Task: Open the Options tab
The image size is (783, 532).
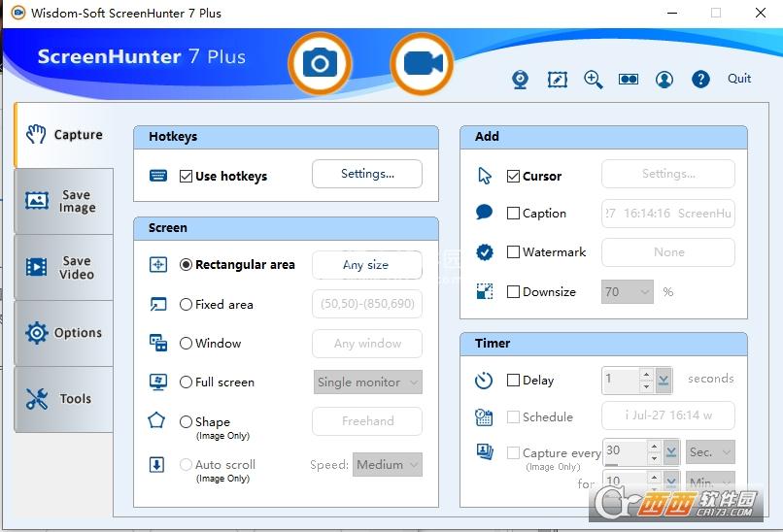Action: click(x=64, y=333)
